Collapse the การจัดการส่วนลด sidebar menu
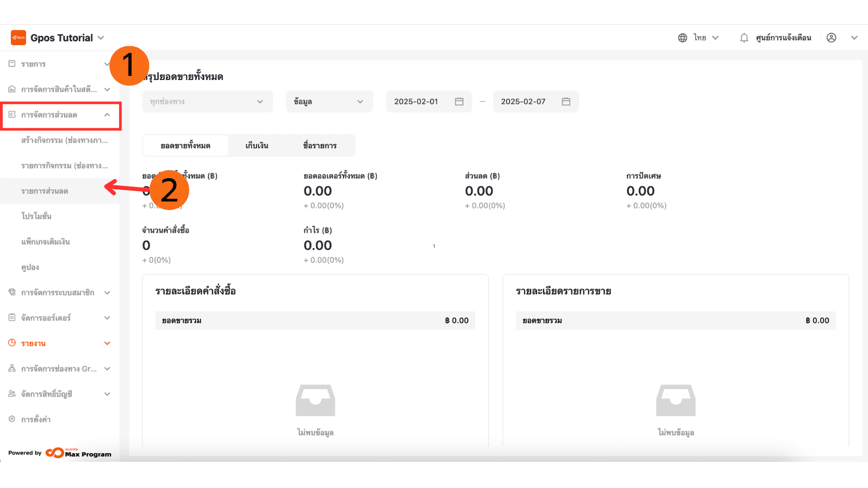 pyautogui.click(x=107, y=115)
